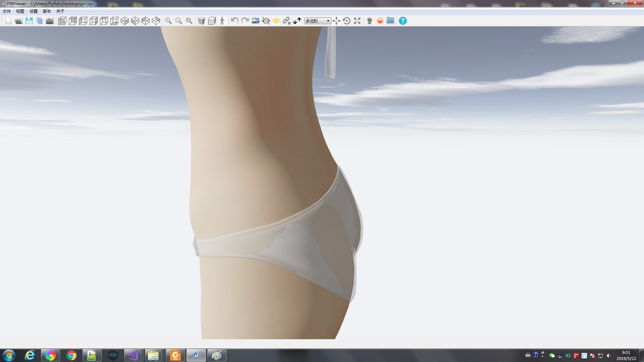The height and width of the screenshot is (362, 644).
Task: Open the 文件 menu
Action: pos(7,11)
